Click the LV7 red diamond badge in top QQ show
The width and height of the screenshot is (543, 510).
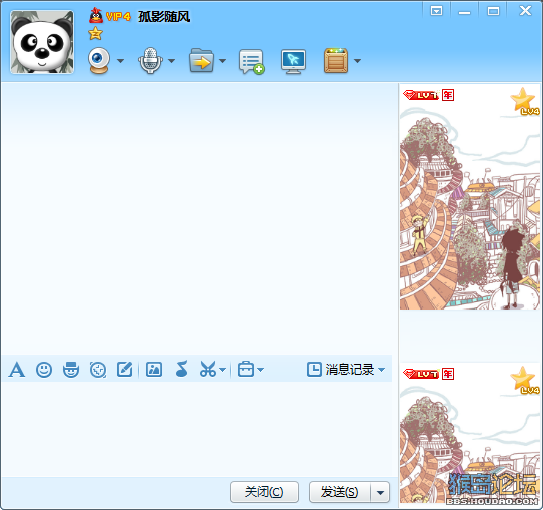tap(421, 95)
